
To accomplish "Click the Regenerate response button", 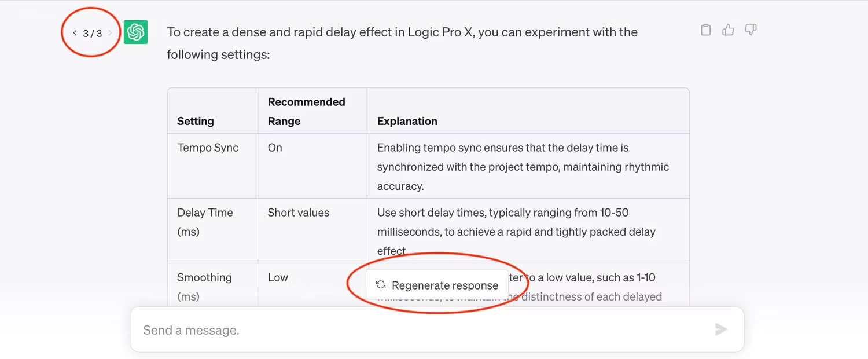I will 437,285.
